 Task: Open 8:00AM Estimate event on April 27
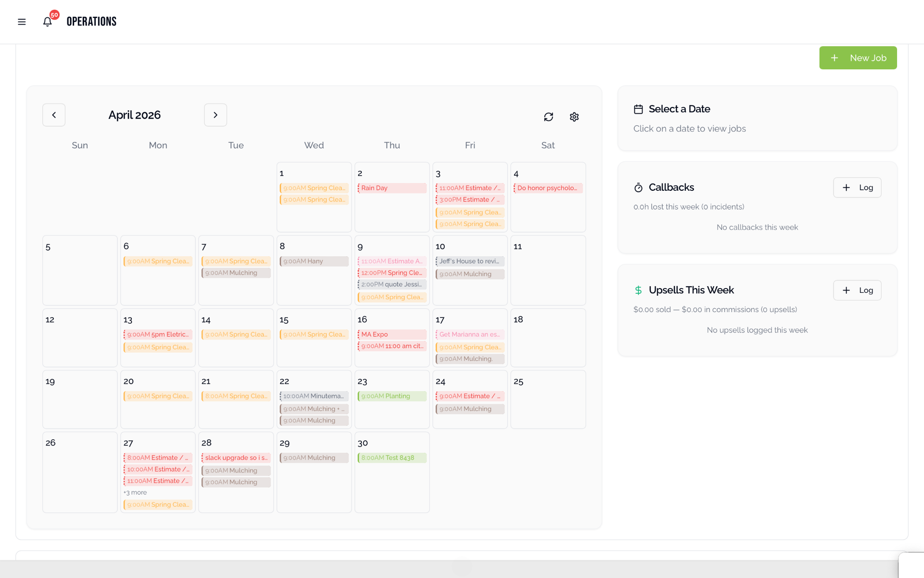pyautogui.click(x=158, y=458)
